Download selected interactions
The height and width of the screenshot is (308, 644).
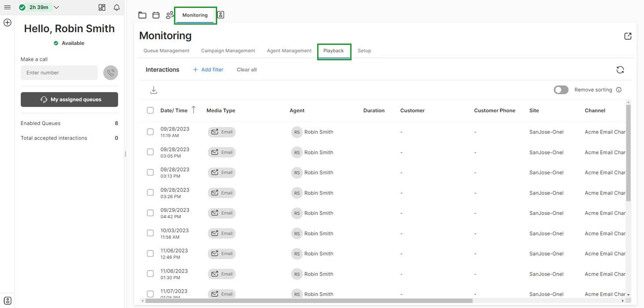point(154,90)
